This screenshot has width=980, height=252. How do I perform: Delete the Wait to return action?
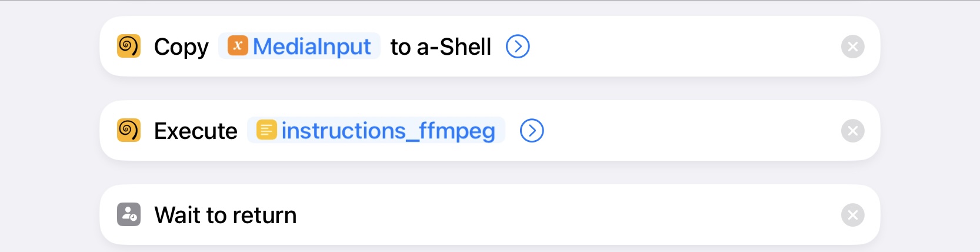pos(852,215)
